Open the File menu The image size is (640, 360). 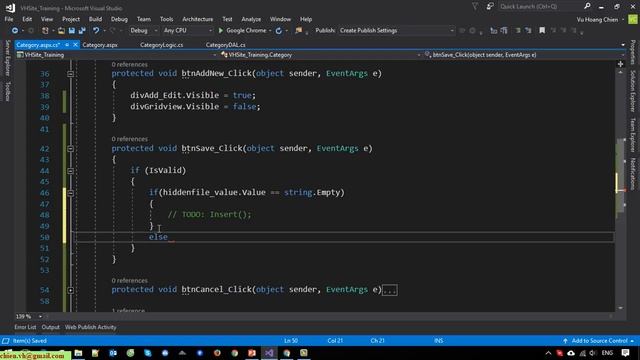click(9, 19)
